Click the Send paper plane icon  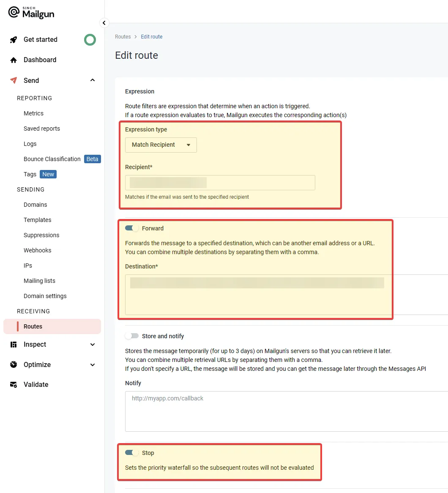(14, 80)
